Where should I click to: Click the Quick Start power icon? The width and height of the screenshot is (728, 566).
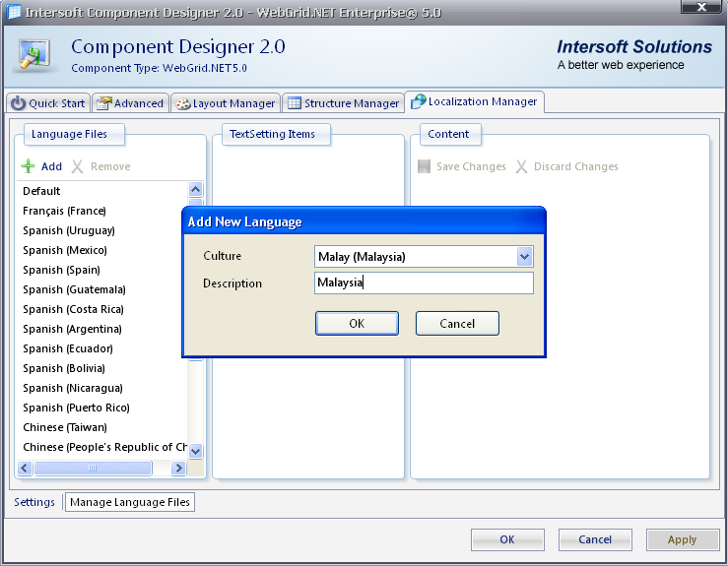tap(18, 103)
